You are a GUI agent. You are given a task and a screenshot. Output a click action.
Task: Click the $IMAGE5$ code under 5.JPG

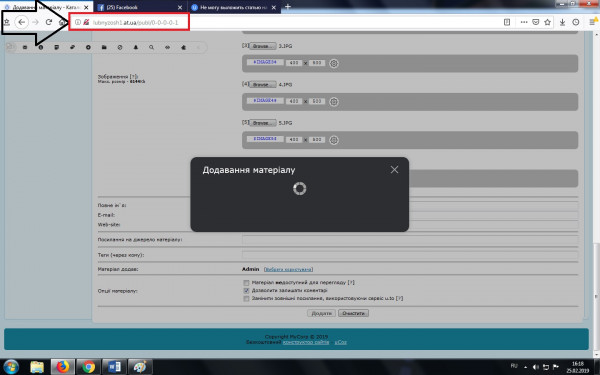pyautogui.click(x=265, y=139)
